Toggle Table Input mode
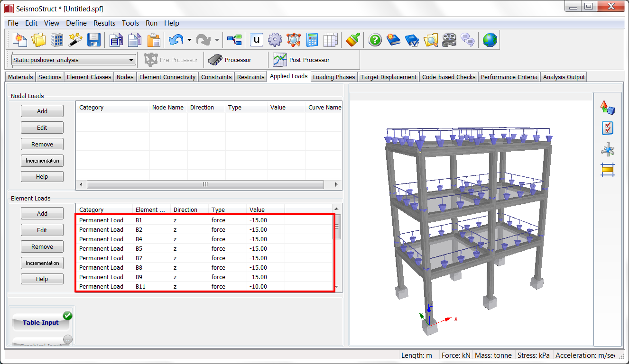Screen dimensions: 629x364 [x=41, y=322]
